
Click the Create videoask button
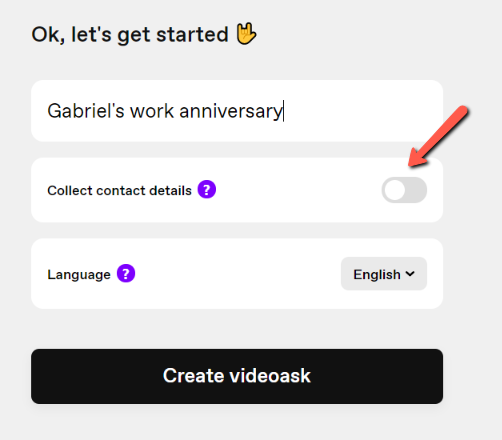237,376
